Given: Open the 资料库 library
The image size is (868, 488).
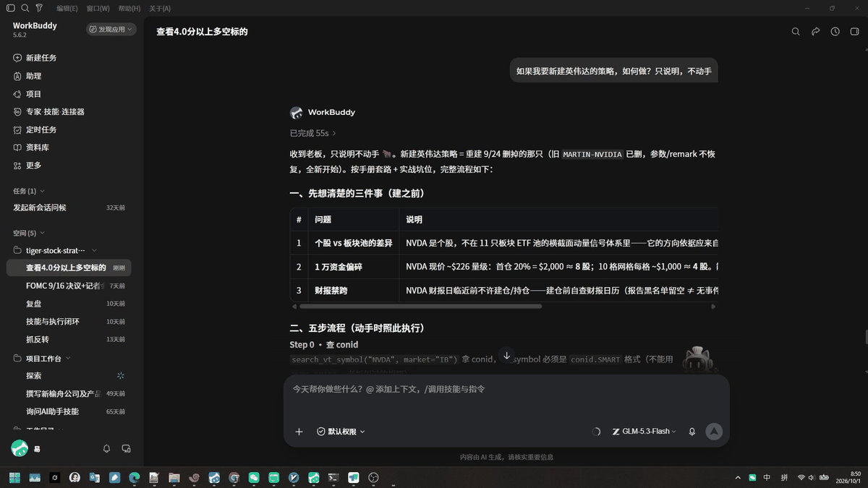Looking at the screenshot, I should (31, 147).
